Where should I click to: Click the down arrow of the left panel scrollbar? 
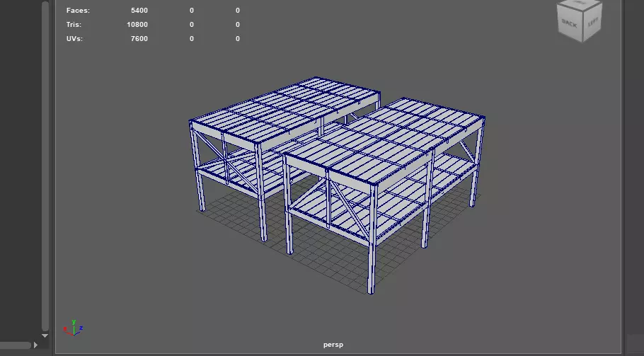pos(45,336)
